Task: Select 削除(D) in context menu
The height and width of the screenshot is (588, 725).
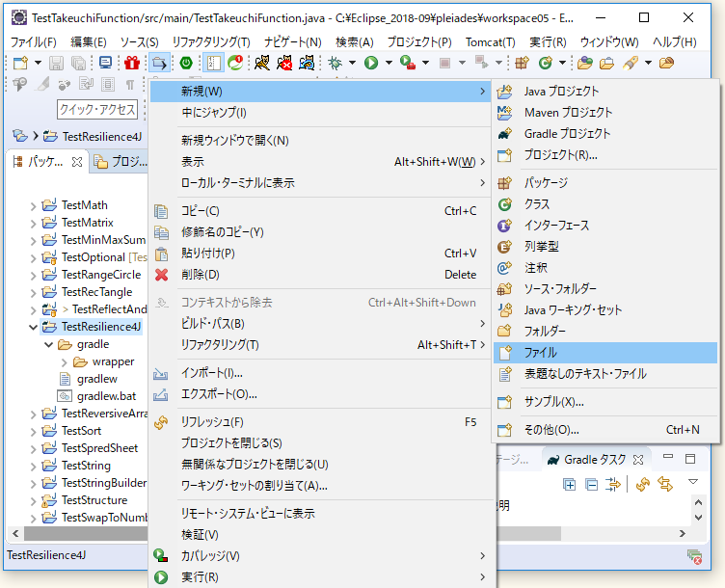Action: (x=321, y=275)
